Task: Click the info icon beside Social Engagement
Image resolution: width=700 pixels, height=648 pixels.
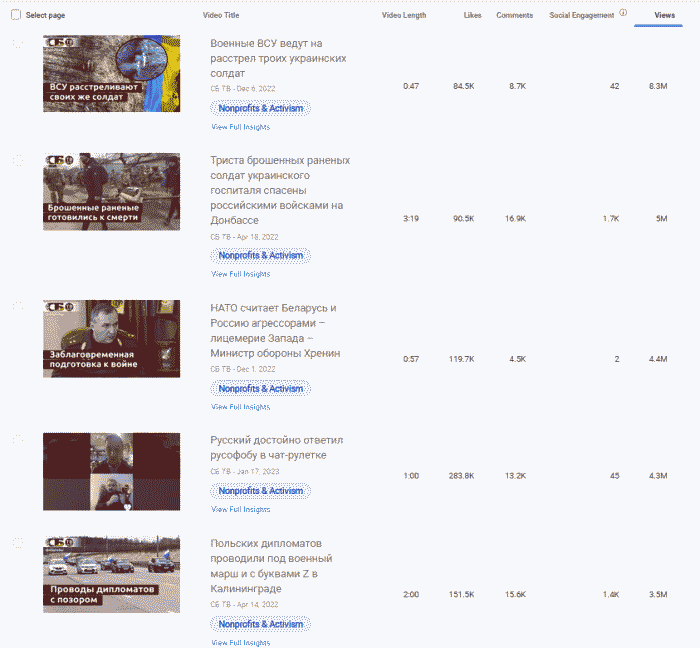Action: coord(623,14)
